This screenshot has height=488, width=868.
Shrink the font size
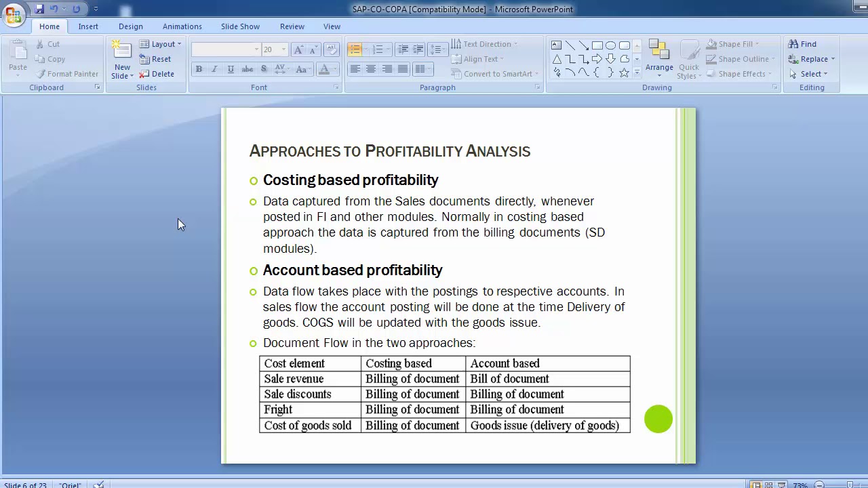tap(313, 49)
